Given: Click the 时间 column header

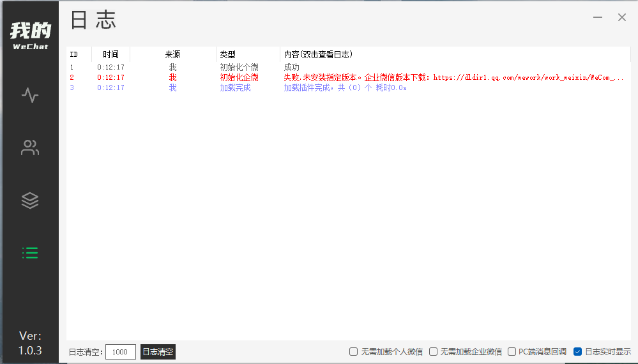Looking at the screenshot, I should pos(110,54).
